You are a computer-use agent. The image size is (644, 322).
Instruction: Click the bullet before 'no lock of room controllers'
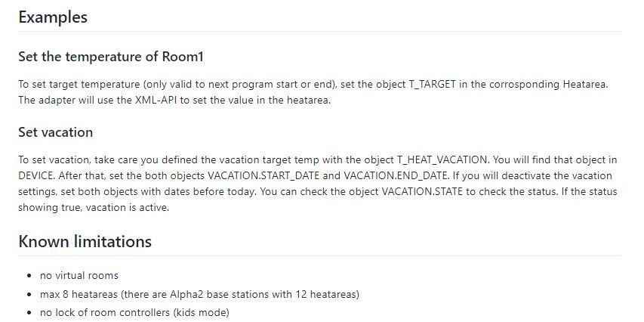pyautogui.click(x=29, y=313)
